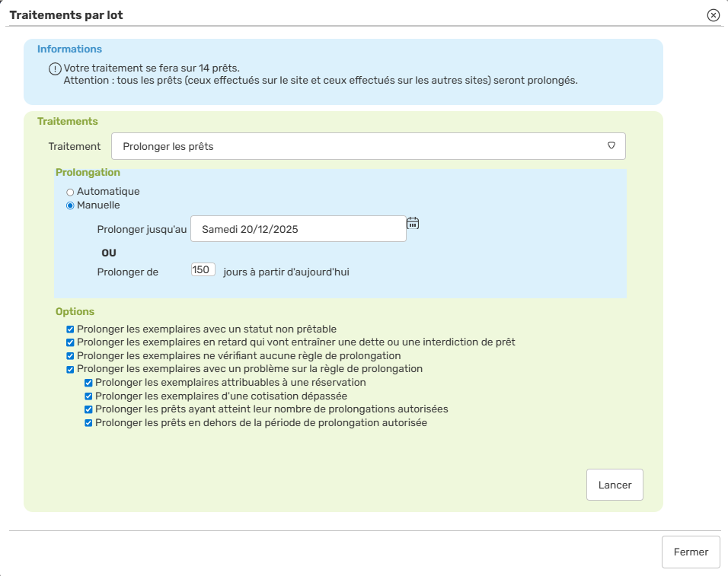Uncheck problème sur la règle option
This screenshot has width=728, height=576.
[x=70, y=369]
